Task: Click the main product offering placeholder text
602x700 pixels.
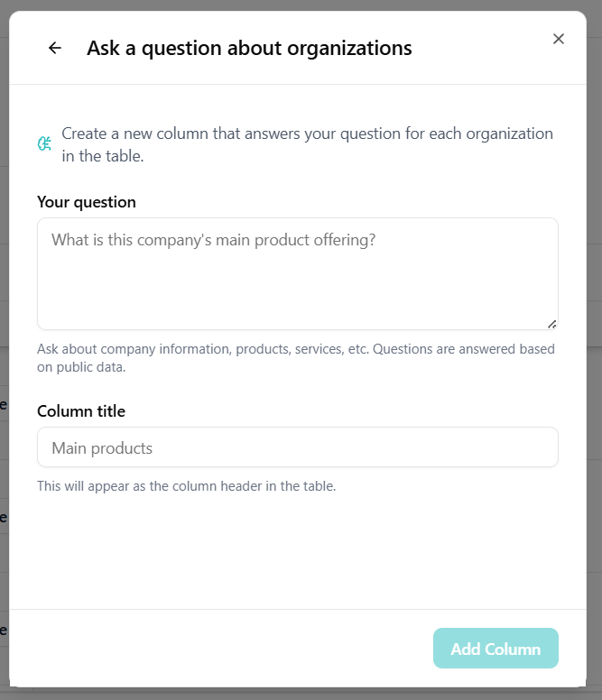Action: pyautogui.click(x=213, y=240)
